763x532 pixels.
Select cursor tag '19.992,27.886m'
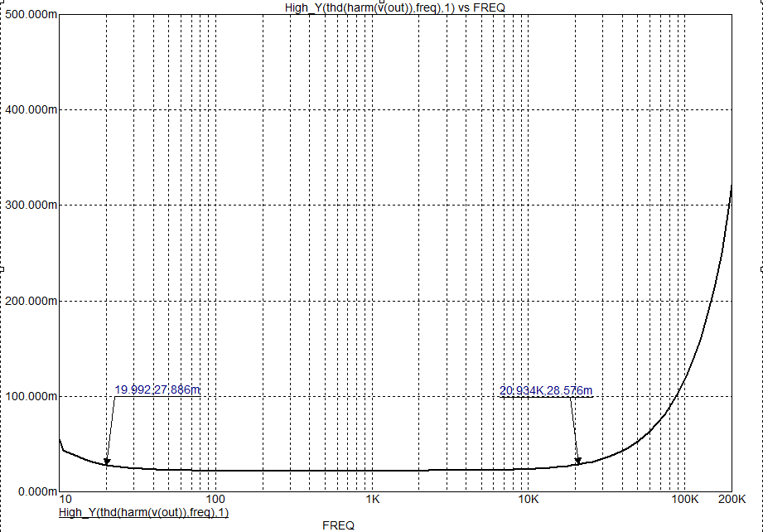157,389
